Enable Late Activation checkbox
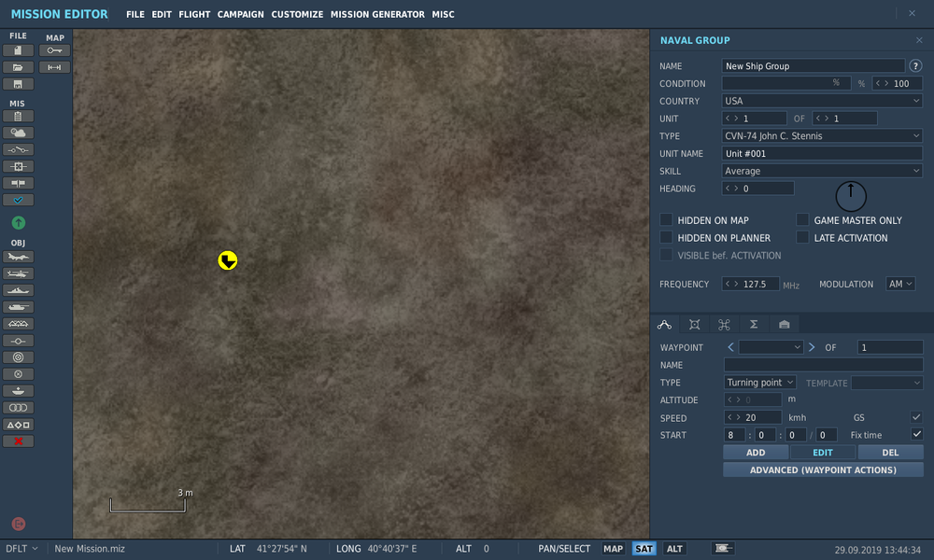 point(802,237)
